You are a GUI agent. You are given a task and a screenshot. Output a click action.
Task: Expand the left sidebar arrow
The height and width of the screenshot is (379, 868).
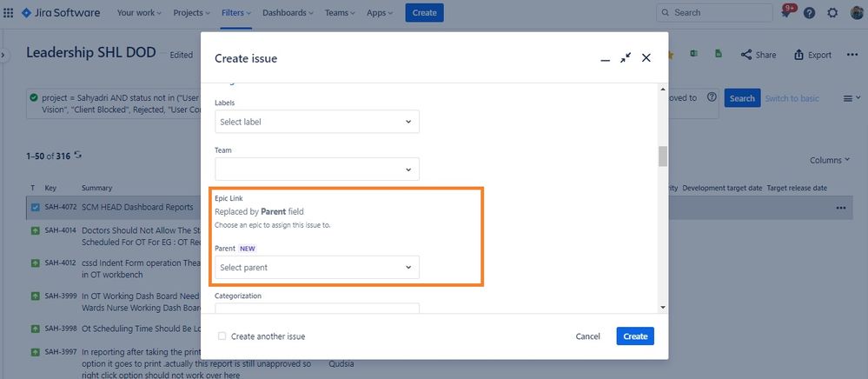point(3,55)
